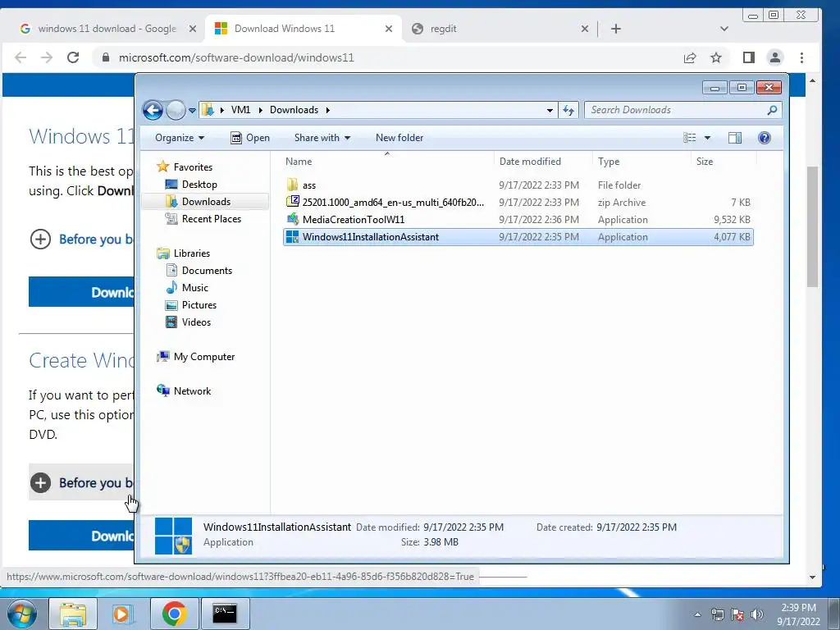Select Downloads under Favorites

tap(206, 202)
